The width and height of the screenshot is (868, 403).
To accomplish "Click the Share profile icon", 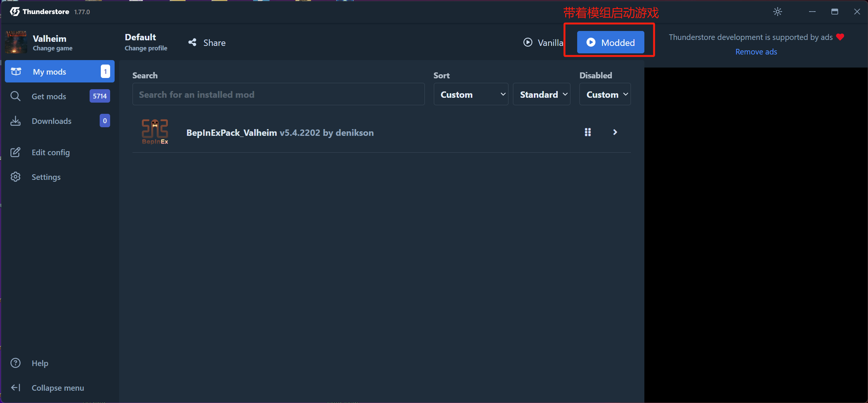I will (192, 43).
